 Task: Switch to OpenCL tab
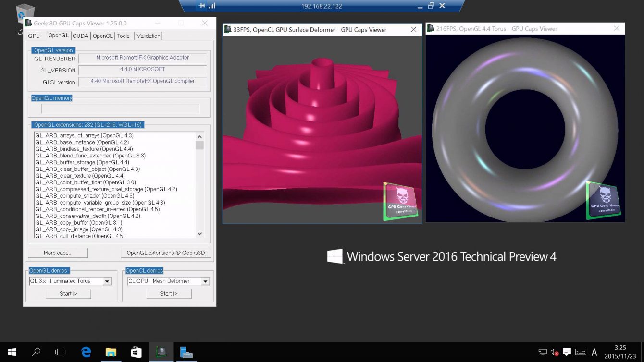102,36
